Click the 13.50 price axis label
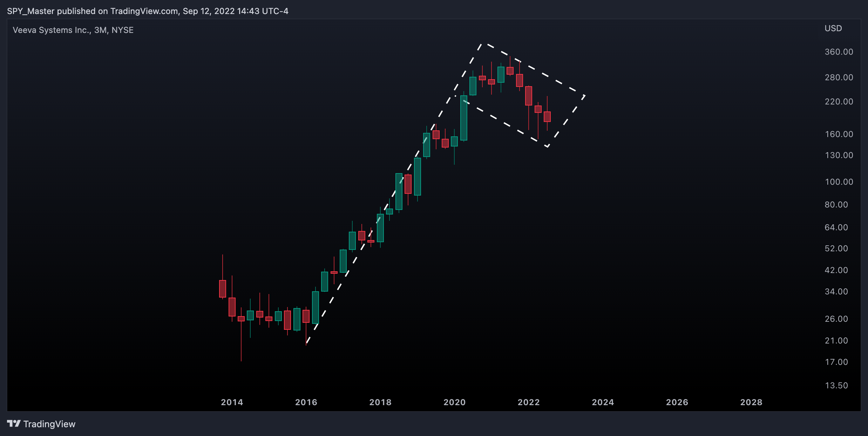The width and height of the screenshot is (868, 436). point(836,386)
